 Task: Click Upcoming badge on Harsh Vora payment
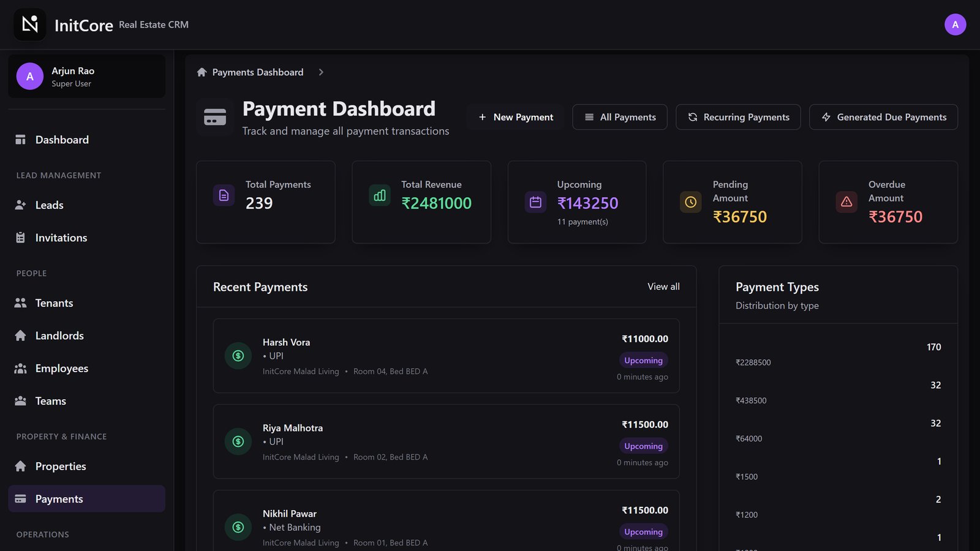point(643,361)
